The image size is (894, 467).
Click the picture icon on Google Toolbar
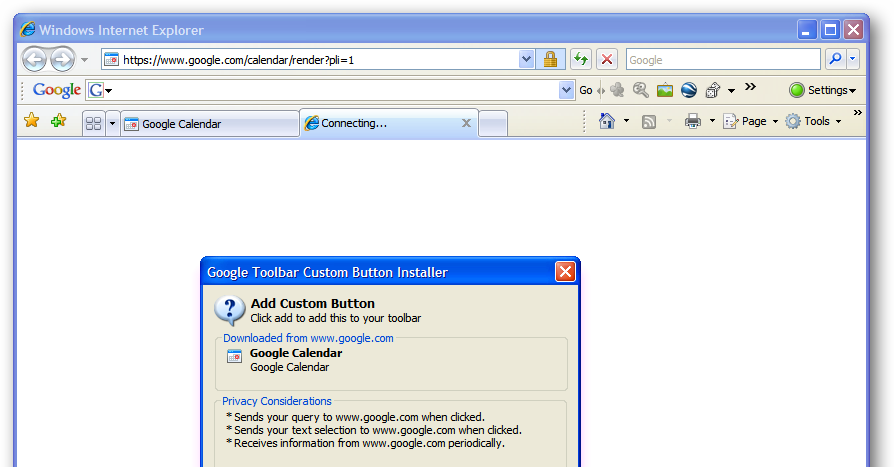point(665,90)
